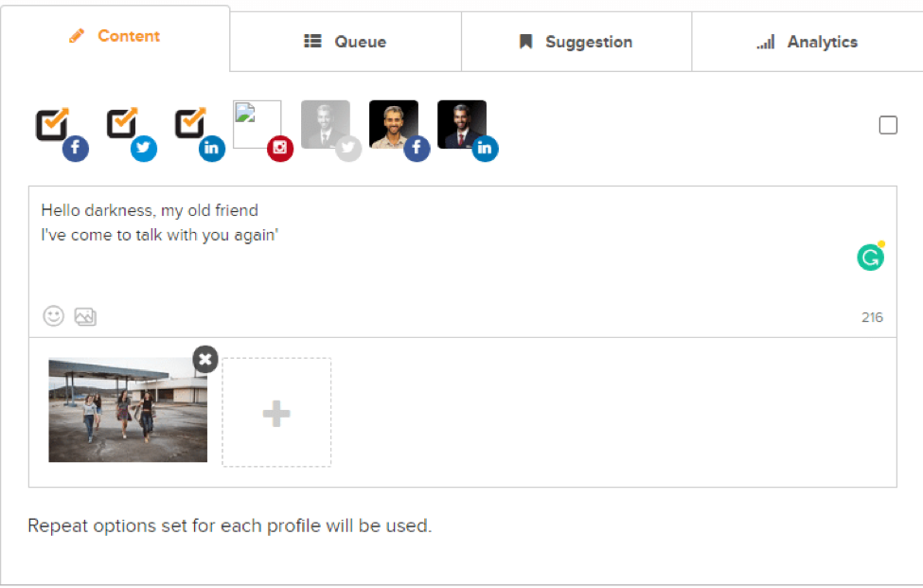Uncheck the selected Facebook profile
The height and width of the screenshot is (588, 923).
[x=54, y=126]
